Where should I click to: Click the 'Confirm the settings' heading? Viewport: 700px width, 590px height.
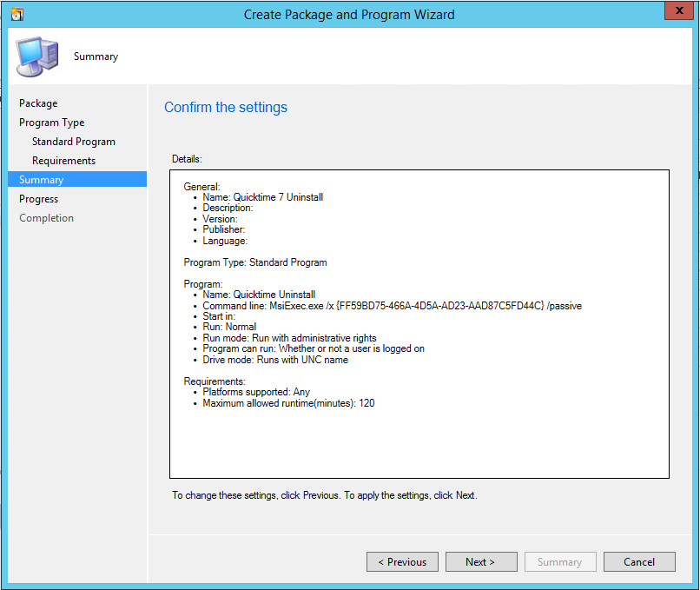tap(226, 107)
